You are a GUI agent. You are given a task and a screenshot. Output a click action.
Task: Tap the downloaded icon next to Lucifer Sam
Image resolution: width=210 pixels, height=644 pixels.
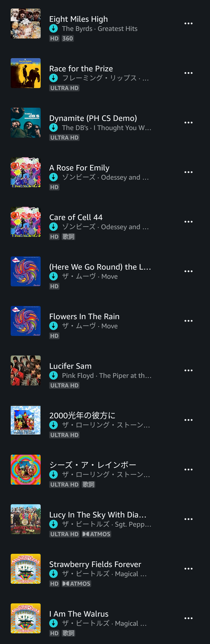[53, 375]
